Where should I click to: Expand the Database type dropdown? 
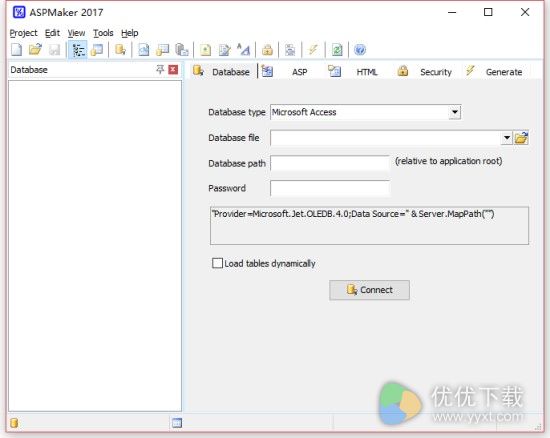click(455, 112)
